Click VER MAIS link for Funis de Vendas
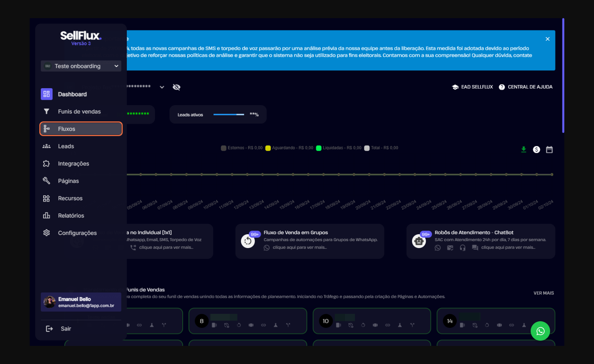The image size is (594, 364). [x=544, y=293]
